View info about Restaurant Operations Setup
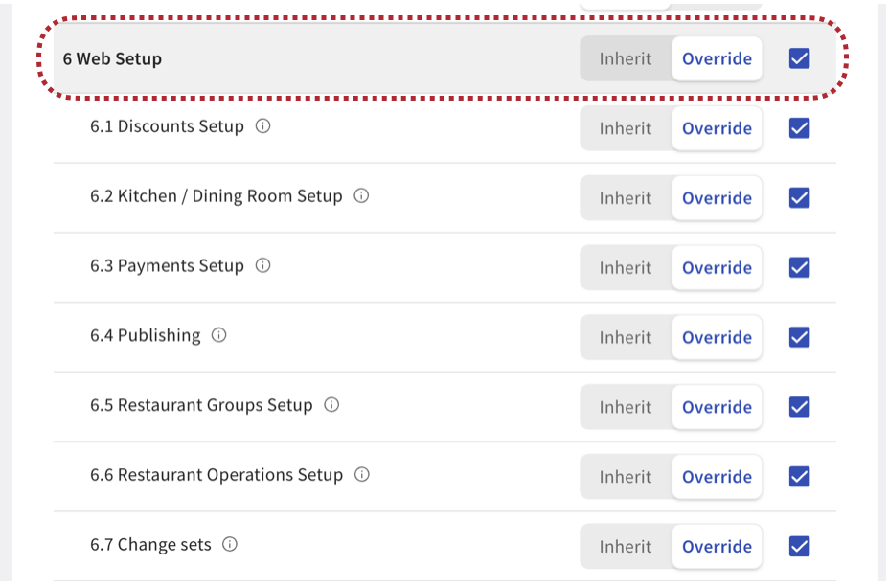Image resolution: width=889 pixels, height=588 pixels. [361, 475]
